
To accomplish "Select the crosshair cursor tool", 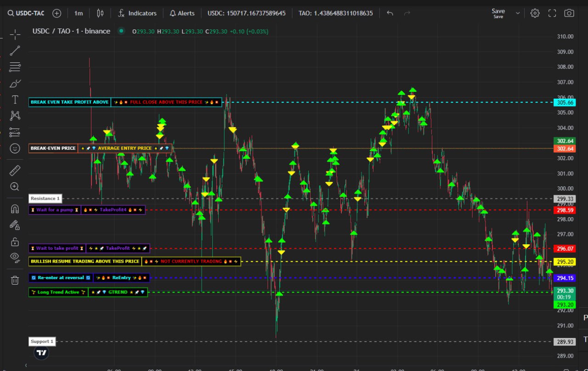I will tap(15, 34).
